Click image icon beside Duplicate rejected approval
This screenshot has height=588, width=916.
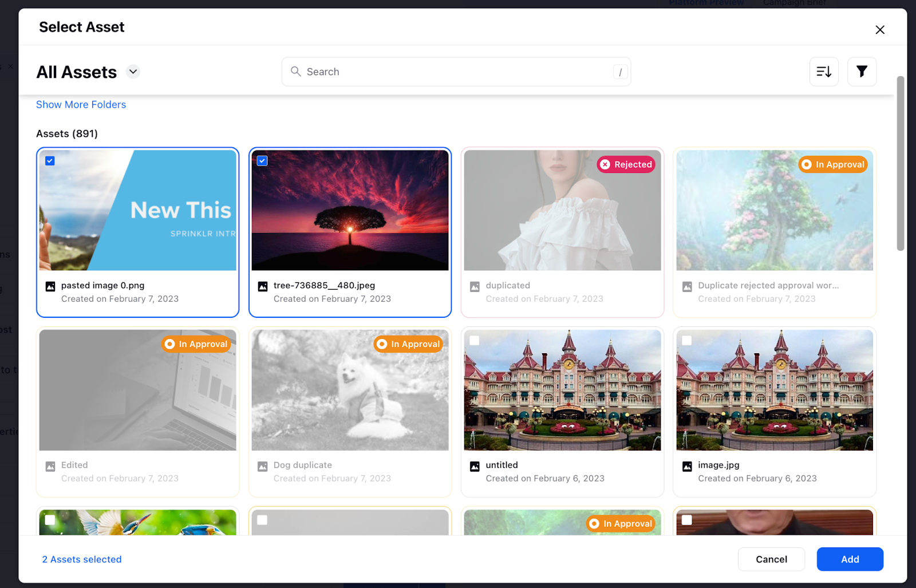click(687, 286)
